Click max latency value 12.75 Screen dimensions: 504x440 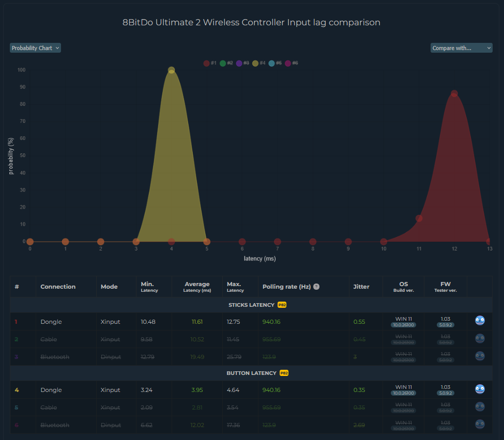click(x=233, y=322)
